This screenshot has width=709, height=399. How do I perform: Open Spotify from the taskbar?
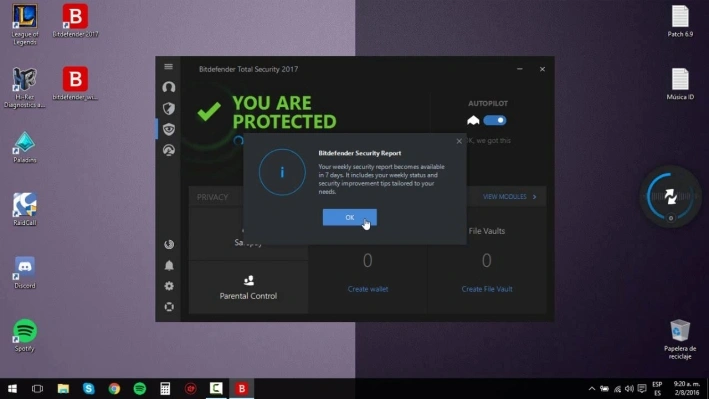click(140, 389)
